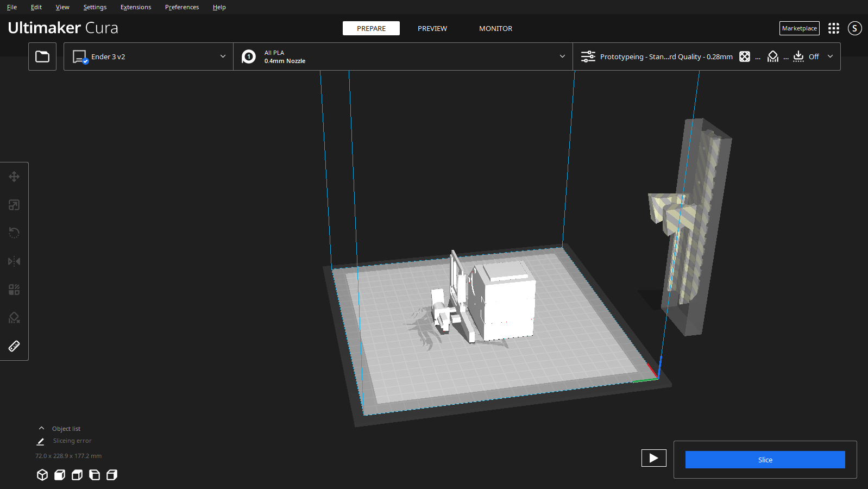
Task: Select the Support Blocker tool
Action: 14,318
